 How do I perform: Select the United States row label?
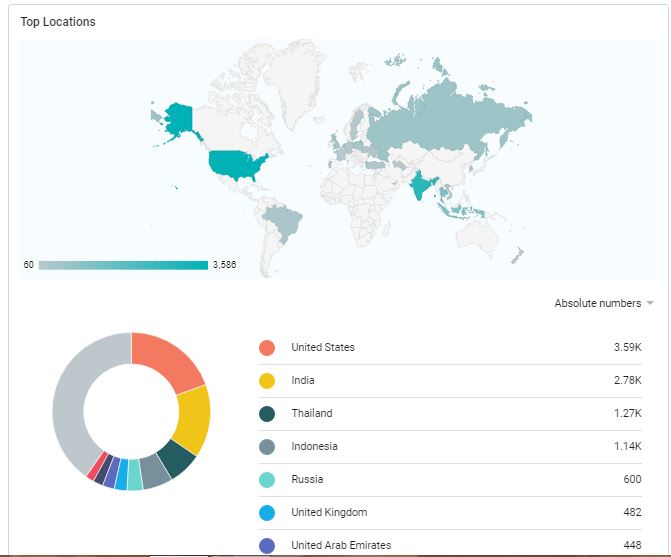pyautogui.click(x=323, y=348)
